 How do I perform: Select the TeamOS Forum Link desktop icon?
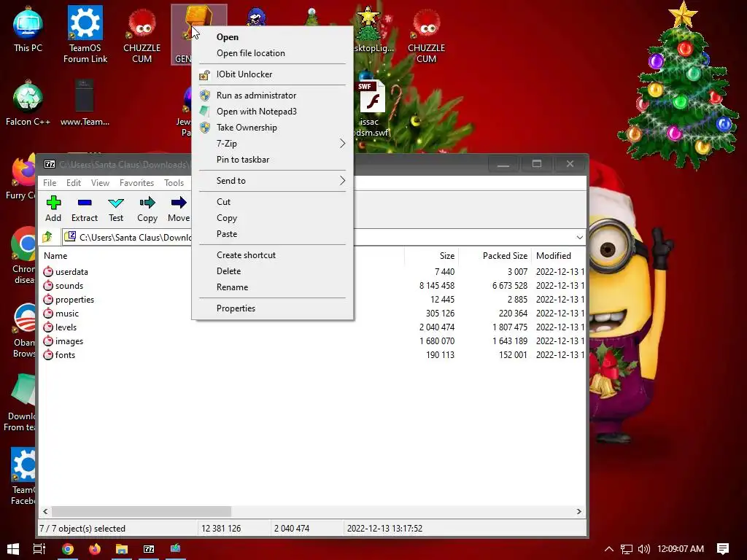click(85, 34)
